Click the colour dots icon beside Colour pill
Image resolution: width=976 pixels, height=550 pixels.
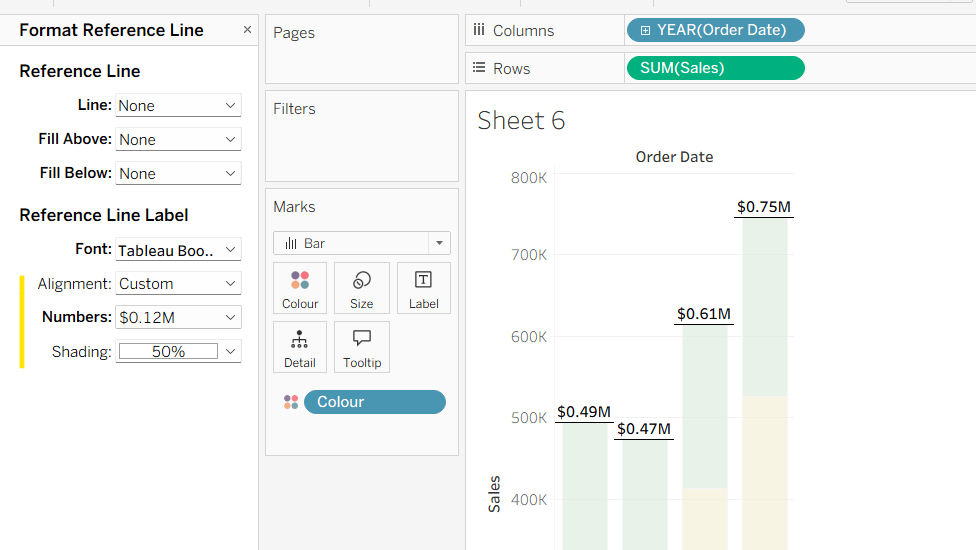[291, 402]
